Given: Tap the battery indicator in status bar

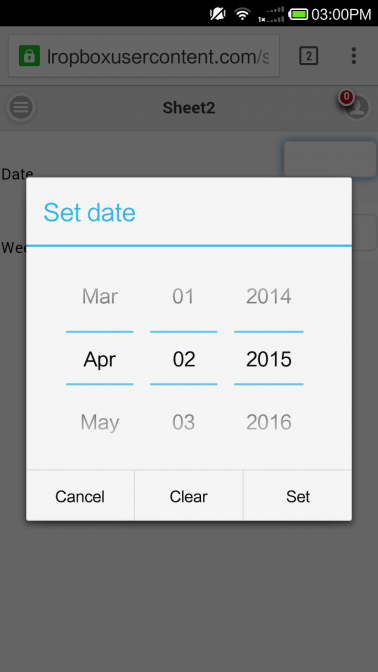Looking at the screenshot, I should (298, 15).
